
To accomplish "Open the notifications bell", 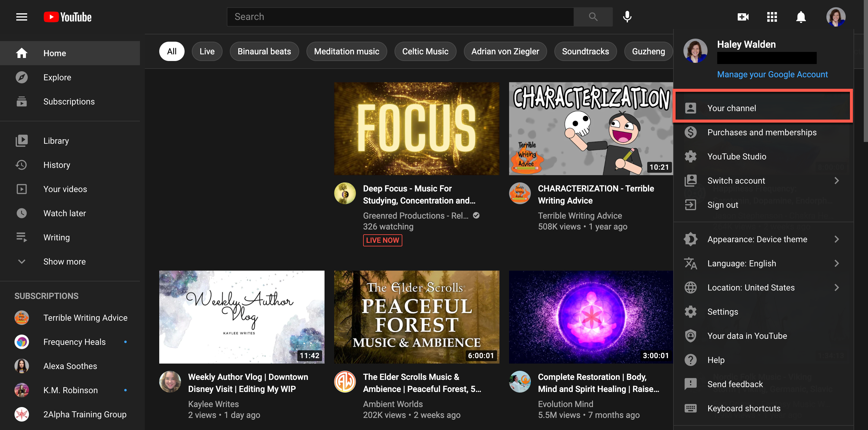I will pyautogui.click(x=801, y=17).
